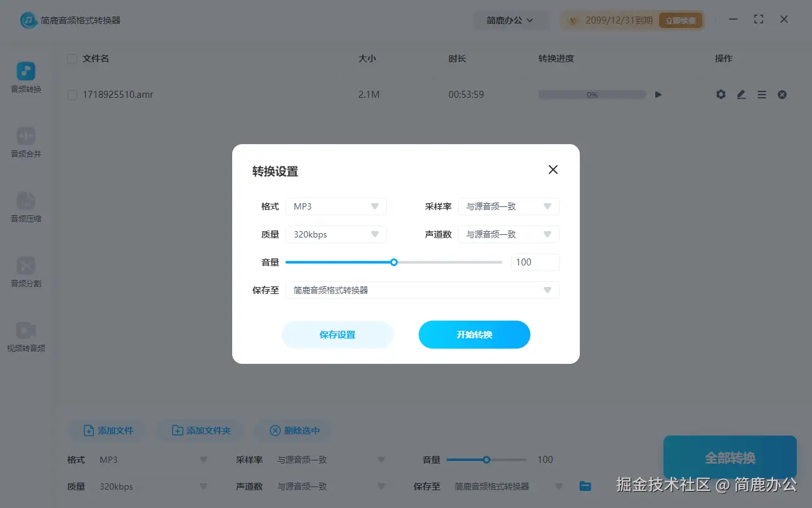Viewport: 812px width, 508px height.
Task: Open bottom bar 格式 MP3 dropdown
Action: click(x=154, y=460)
